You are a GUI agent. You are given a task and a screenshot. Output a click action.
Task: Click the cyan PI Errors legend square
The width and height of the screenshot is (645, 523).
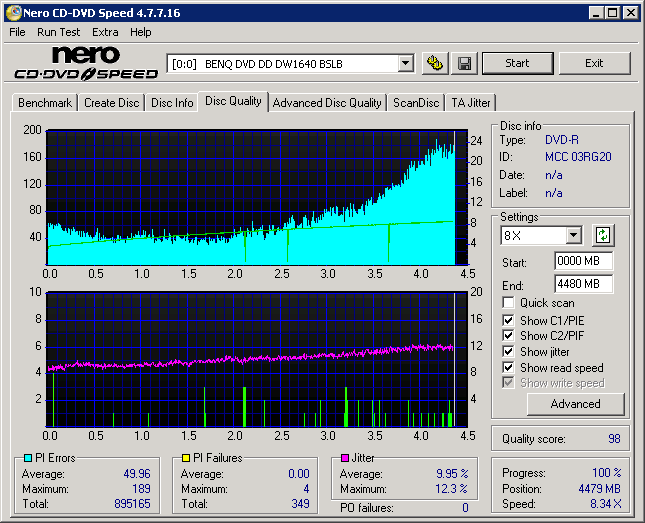coord(27,458)
